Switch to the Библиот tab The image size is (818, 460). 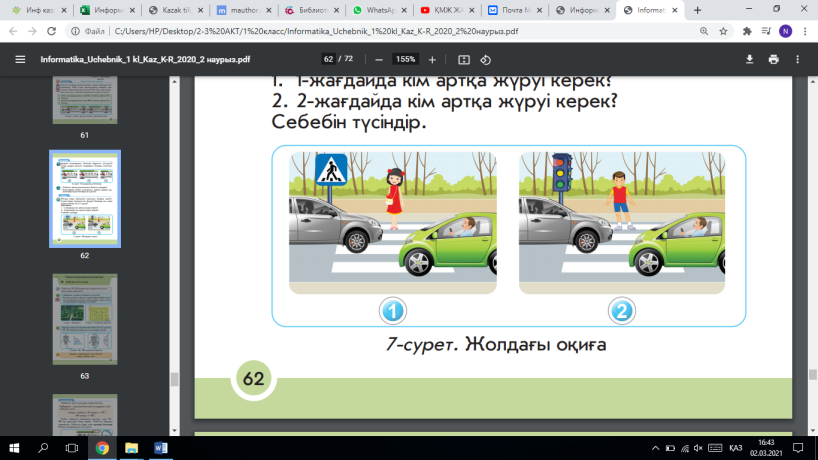pos(310,10)
